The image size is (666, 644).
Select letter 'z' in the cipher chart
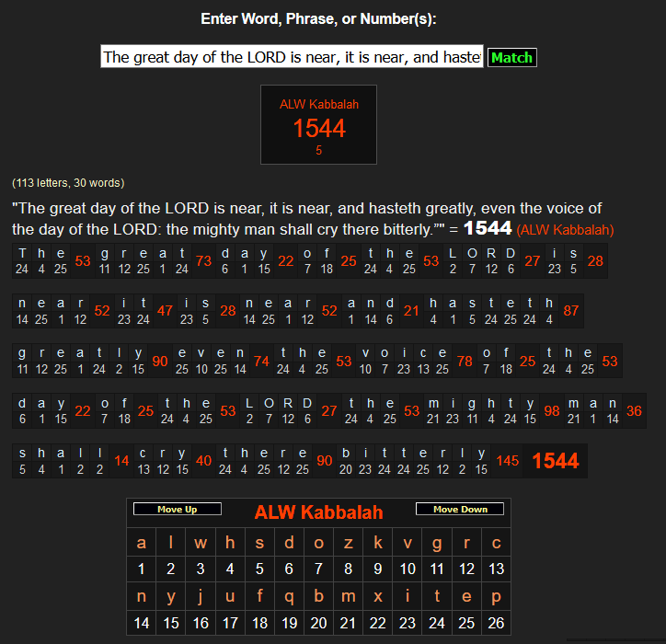tap(348, 543)
